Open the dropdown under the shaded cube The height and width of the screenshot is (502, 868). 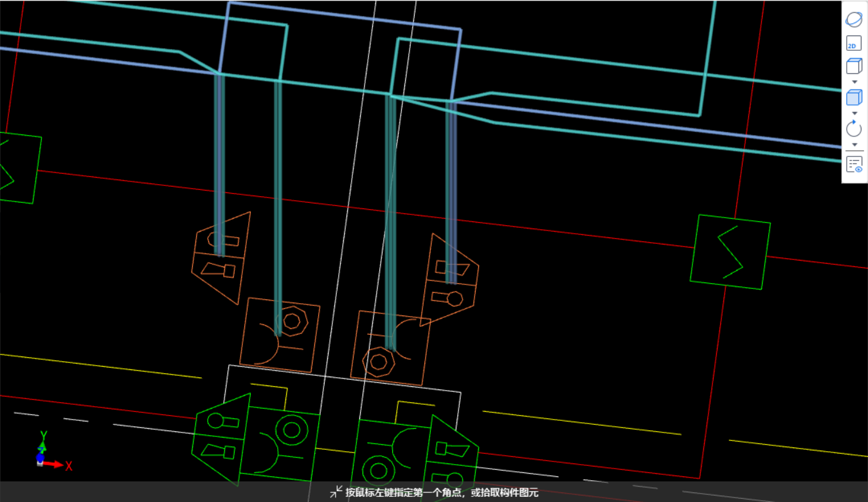pyautogui.click(x=854, y=113)
